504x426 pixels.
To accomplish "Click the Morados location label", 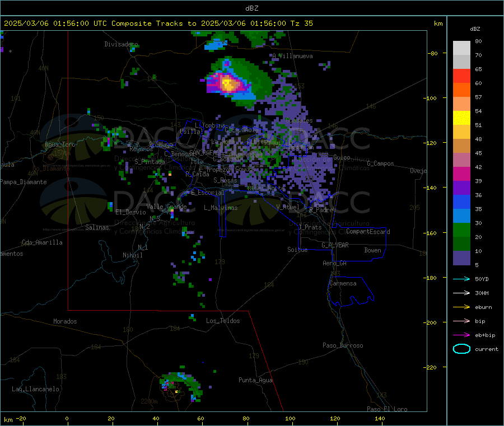I will (x=65, y=321).
